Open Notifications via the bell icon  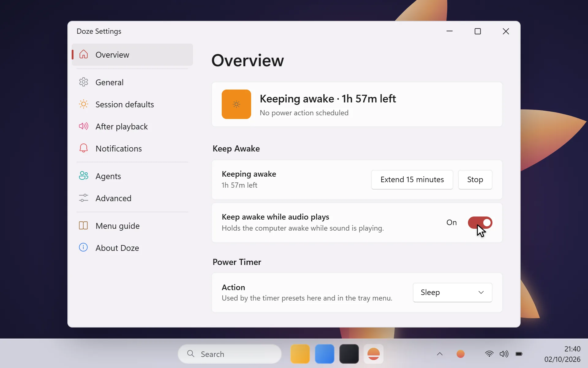pyautogui.click(x=83, y=148)
